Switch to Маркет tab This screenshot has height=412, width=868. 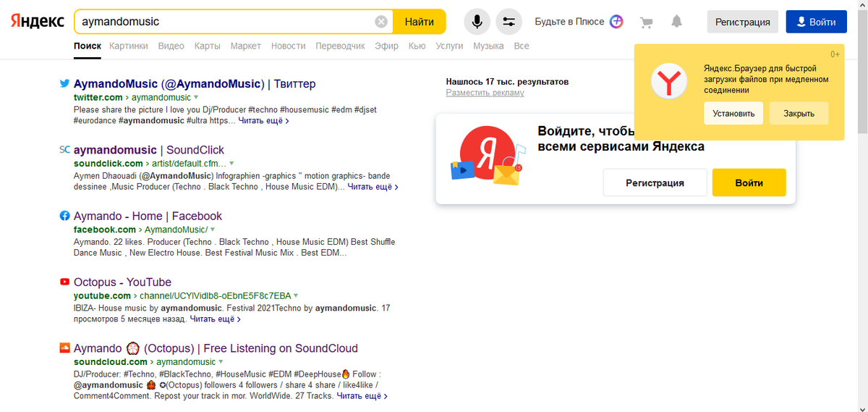click(246, 46)
